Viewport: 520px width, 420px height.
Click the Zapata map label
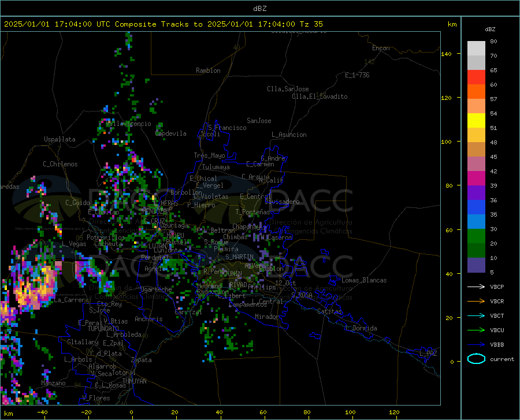tap(142, 360)
